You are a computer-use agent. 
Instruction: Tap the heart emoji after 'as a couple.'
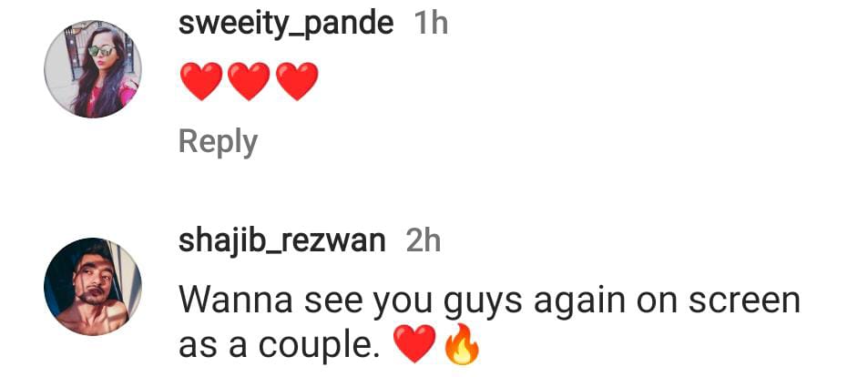click(x=414, y=344)
